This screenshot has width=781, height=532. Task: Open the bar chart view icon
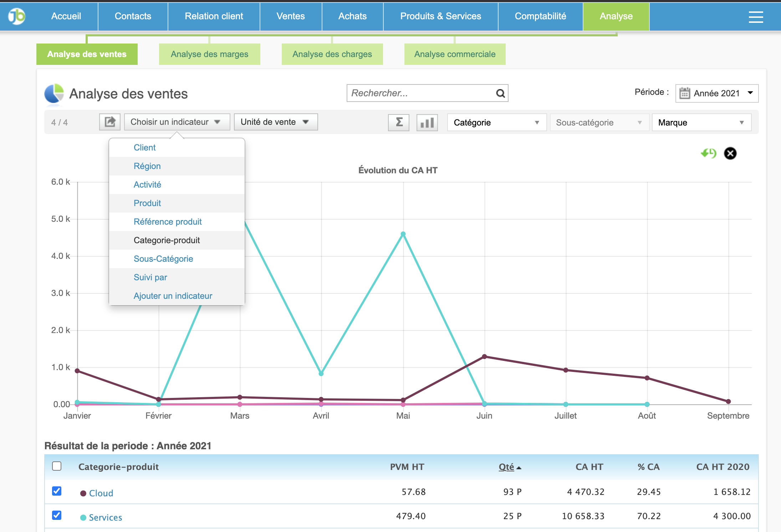click(x=427, y=122)
